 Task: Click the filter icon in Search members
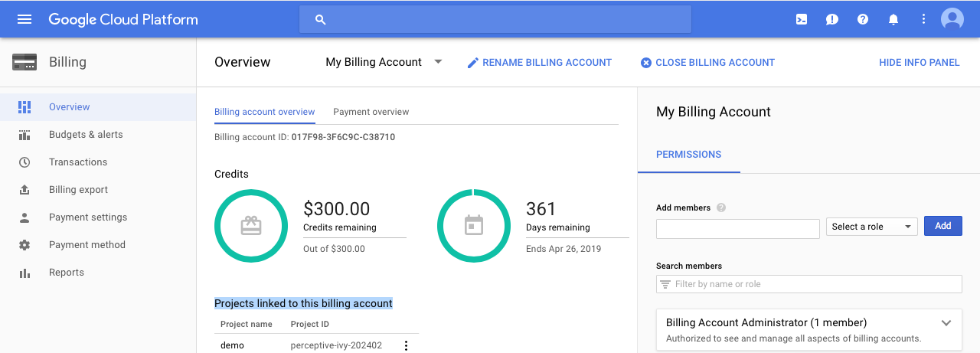click(x=665, y=284)
